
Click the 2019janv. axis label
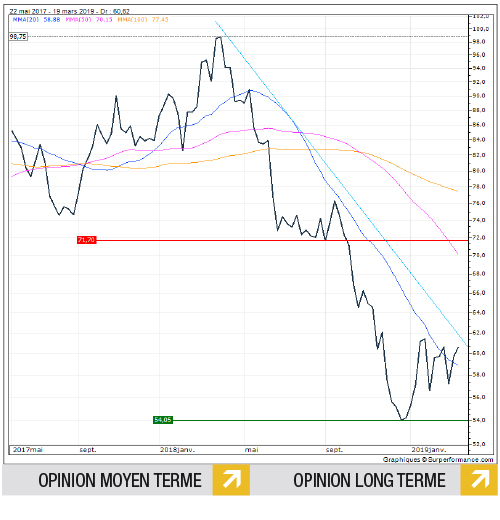[429, 449]
